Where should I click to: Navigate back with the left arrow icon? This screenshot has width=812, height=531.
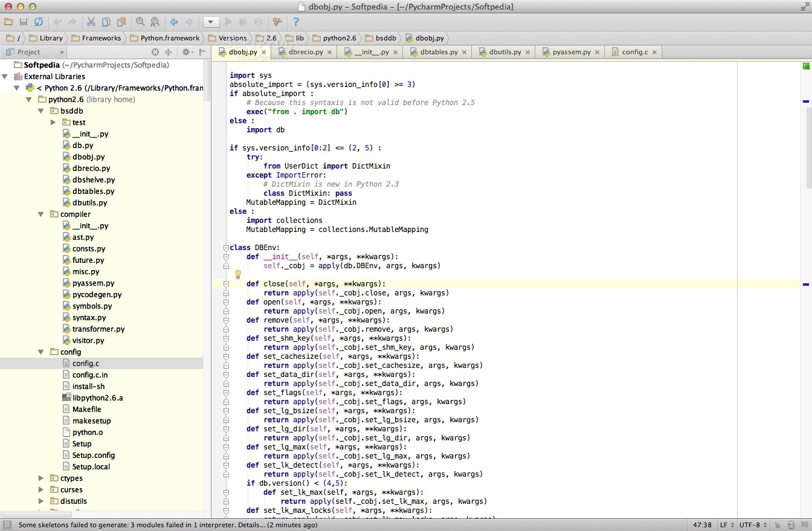[x=173, y=22]
